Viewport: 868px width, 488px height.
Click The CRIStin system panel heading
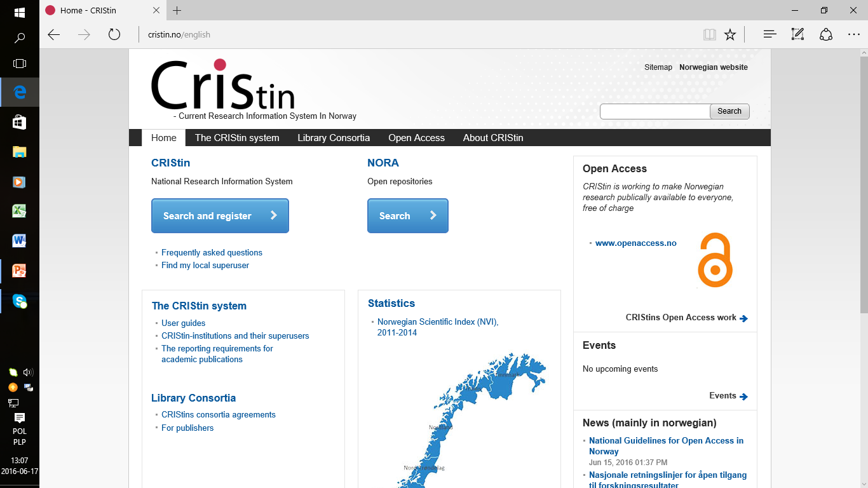click(x=199, y=306)
